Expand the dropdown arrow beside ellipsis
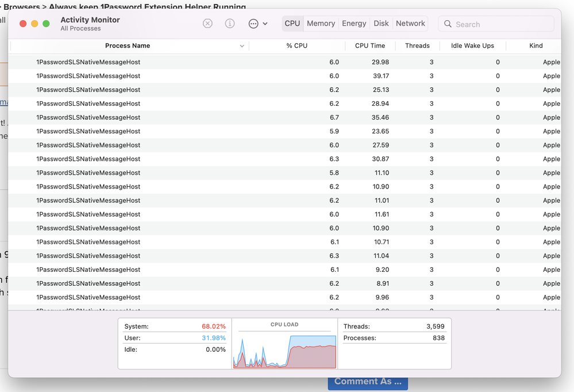Viewport: 574px width, 392px height. [265, 24]
